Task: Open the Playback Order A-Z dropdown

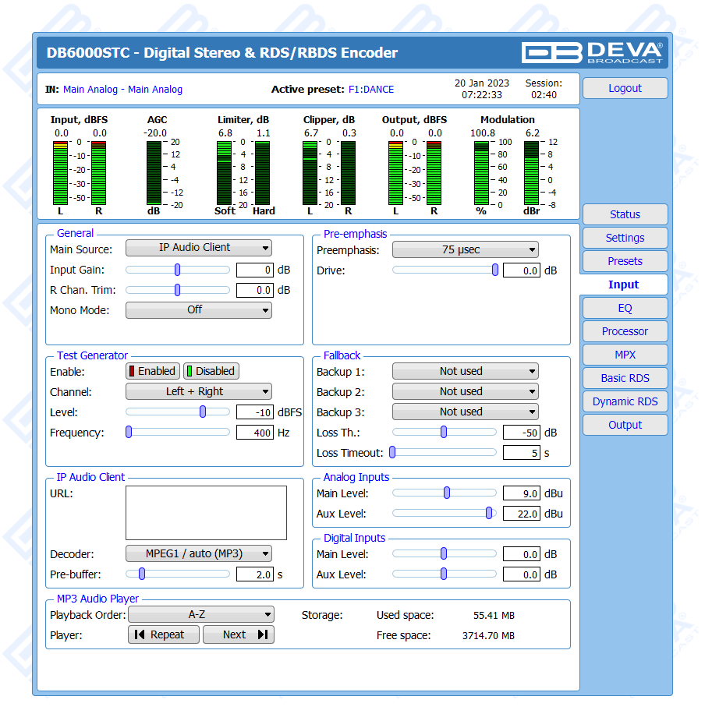Action: coord(200,615)
